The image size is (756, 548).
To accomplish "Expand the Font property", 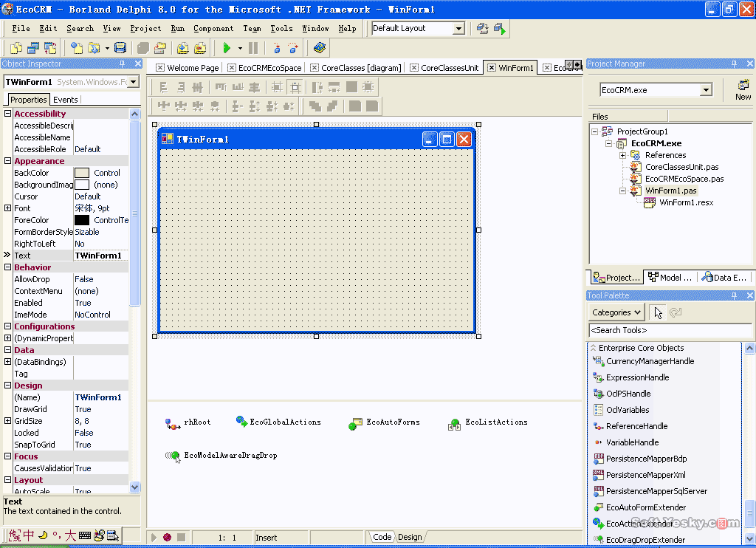I will tap(7, 208).
